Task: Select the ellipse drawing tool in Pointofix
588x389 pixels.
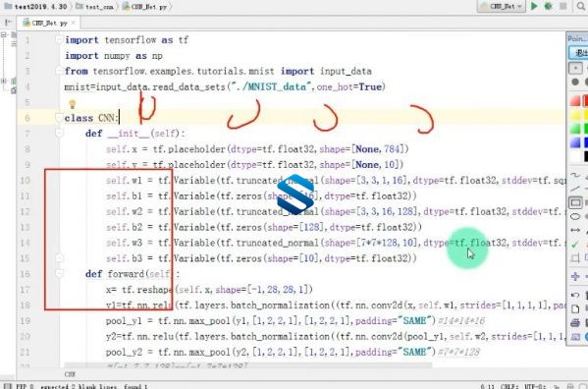Action: (x=575, y=216)
